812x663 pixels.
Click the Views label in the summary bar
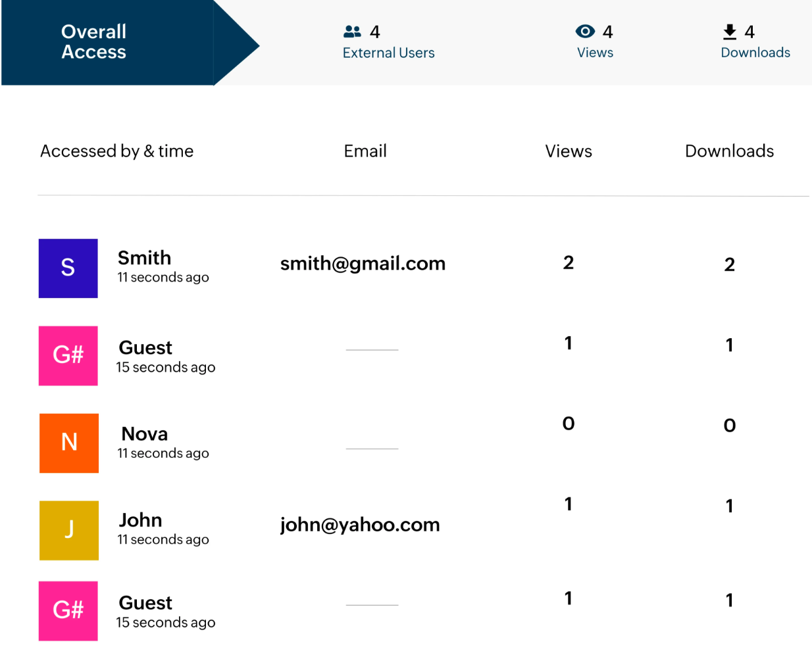click(595, 53)
